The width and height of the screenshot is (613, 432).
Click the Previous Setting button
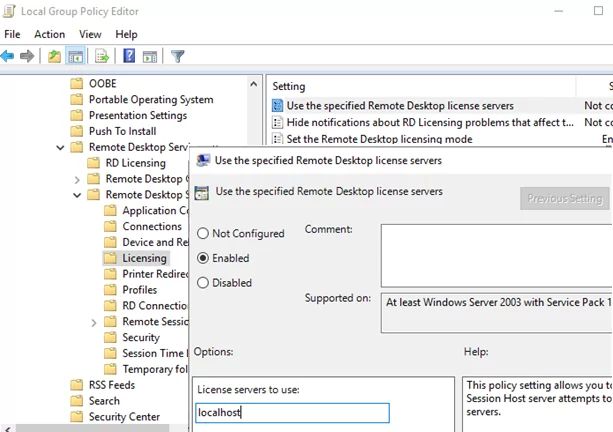click(x=565, y=199)
